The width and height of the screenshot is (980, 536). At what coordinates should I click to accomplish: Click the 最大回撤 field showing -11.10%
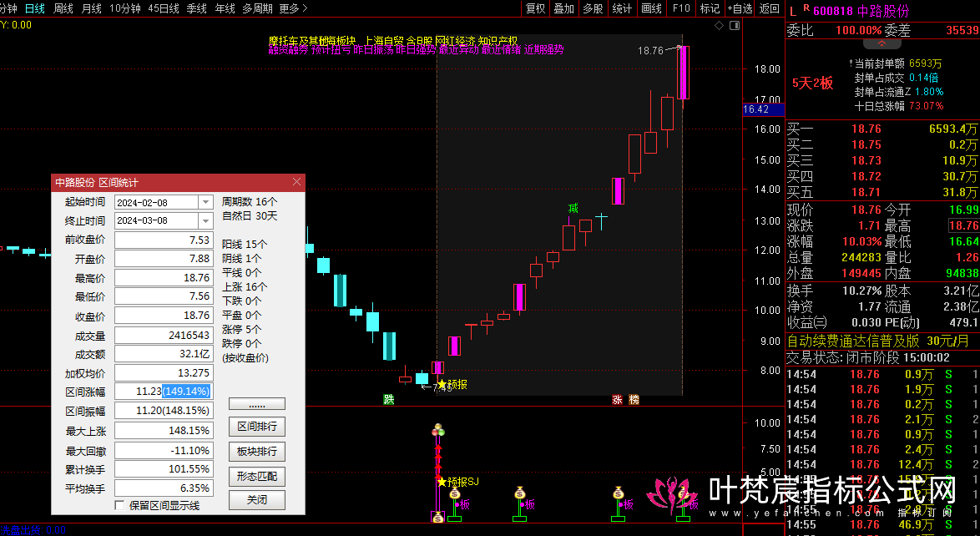coord(164,450)
